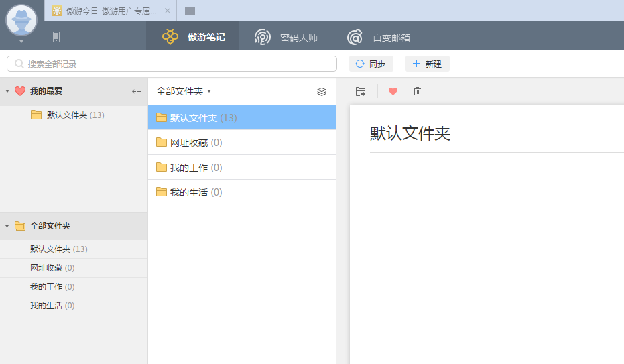This screenshot has width=624, height=364.
Task: Open the 全部文件夹 dropdown
Action: pyautogui.click(x=184, y=91)
